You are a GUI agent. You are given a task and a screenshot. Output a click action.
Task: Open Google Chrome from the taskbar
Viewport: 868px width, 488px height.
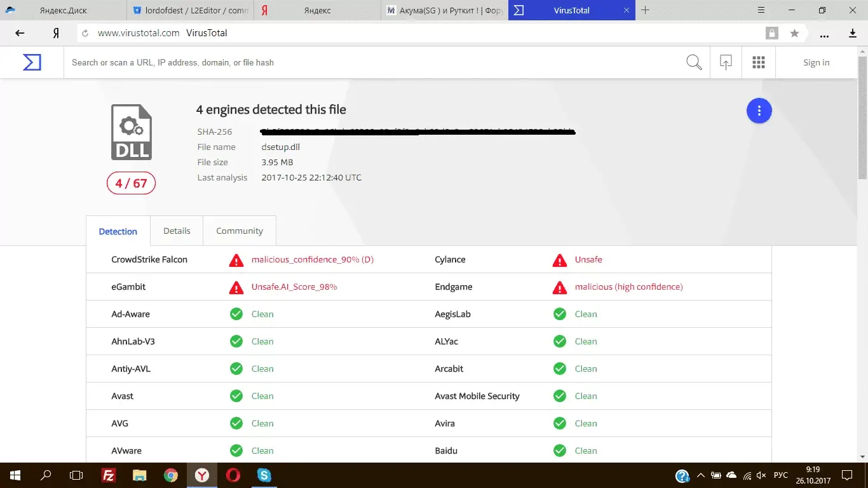(x=170, y=475)
